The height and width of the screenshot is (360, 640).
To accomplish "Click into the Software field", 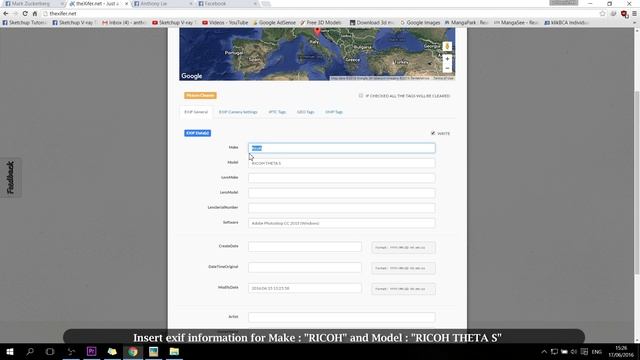I will pyautogui.click(x=342, y=223).
